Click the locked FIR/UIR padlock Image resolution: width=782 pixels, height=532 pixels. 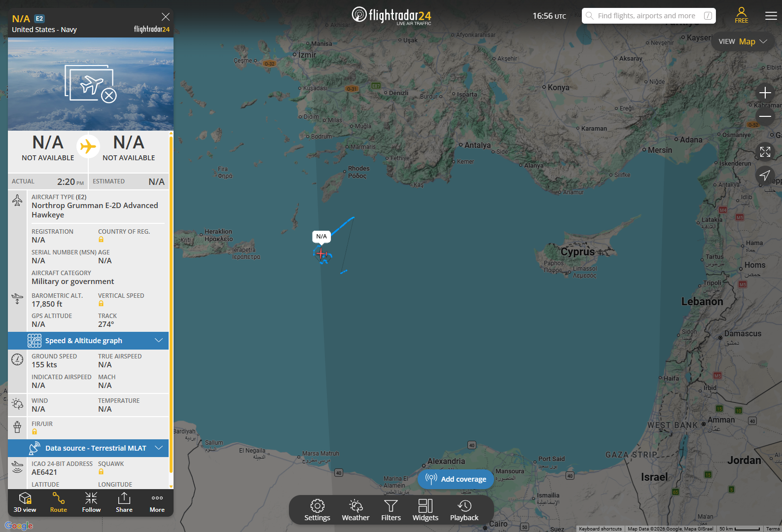[x=35, y=432]
